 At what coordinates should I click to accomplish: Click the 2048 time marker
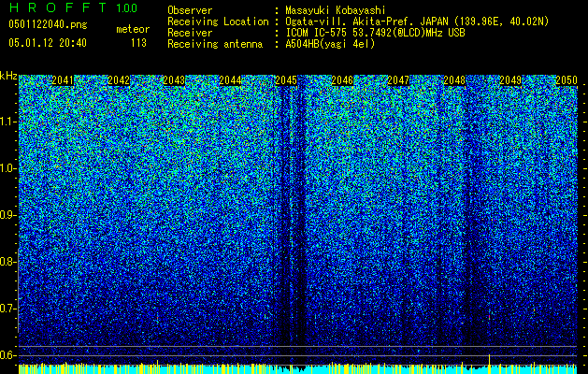(x=454, y=80)
